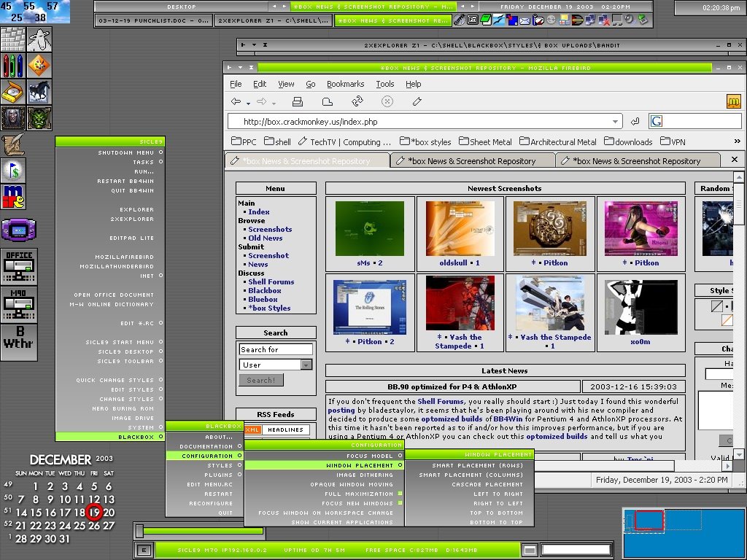This screenshot has height=560, width=747.
Task: Click the OFFICE network computer icon
Action: pos(19,266)
